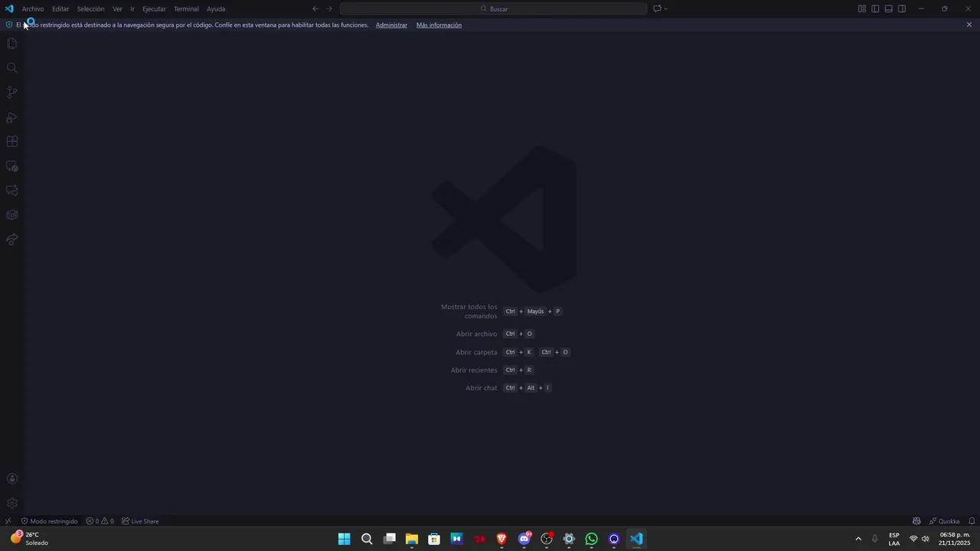This screenshot has width=980, height=551.
Task: Show hidden system tray icons
Action: 857,539
